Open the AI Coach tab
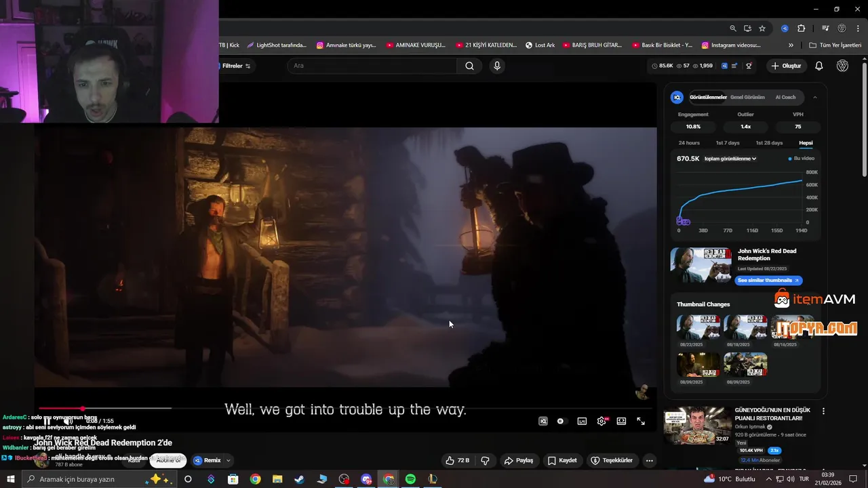 tap(785, 97)
